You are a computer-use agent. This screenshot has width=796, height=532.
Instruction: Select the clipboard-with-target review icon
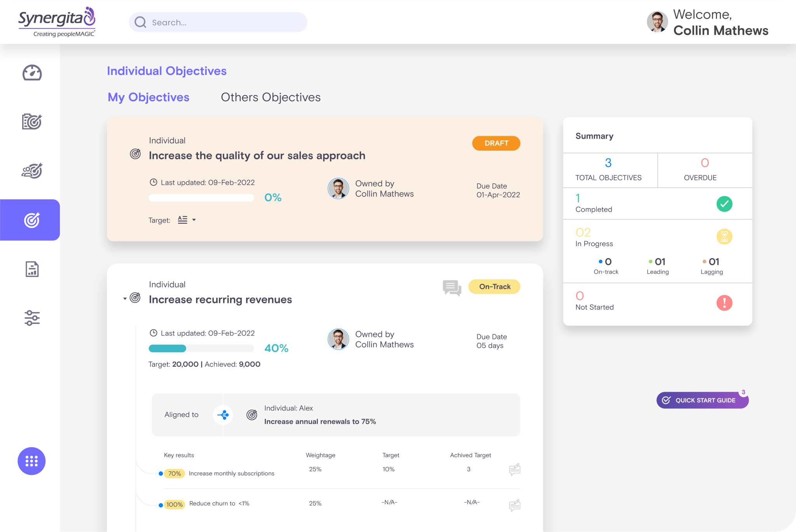click(31, 122)
